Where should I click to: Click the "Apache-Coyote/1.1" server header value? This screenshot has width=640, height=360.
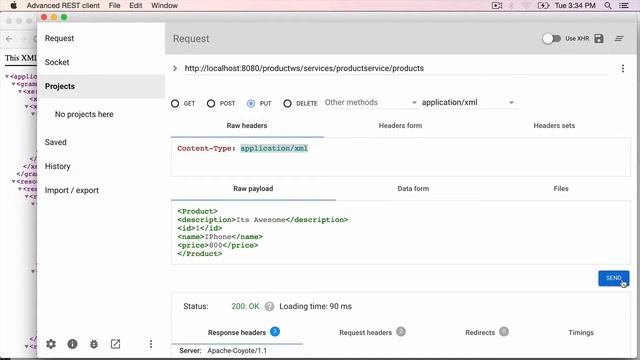click(237, 351)
